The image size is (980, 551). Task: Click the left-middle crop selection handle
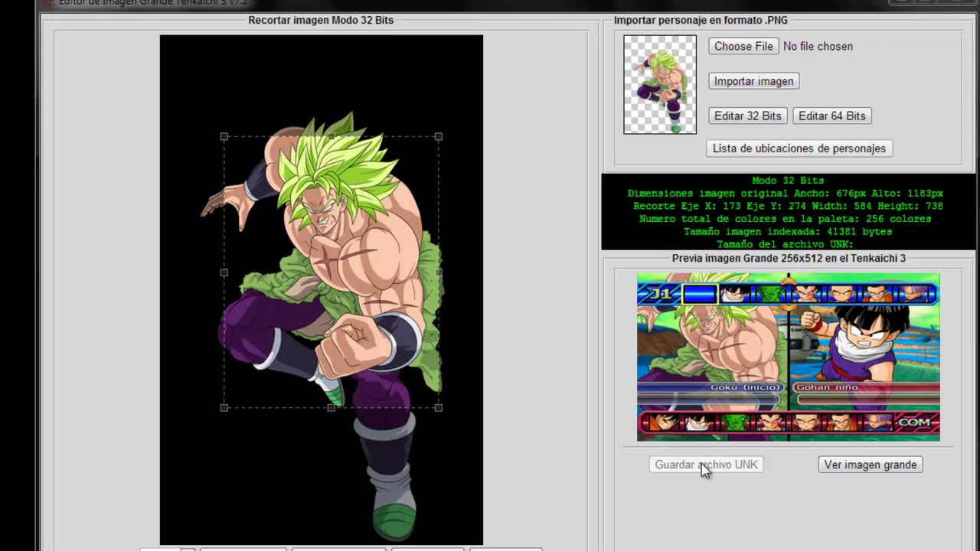(x=224, y=272)
